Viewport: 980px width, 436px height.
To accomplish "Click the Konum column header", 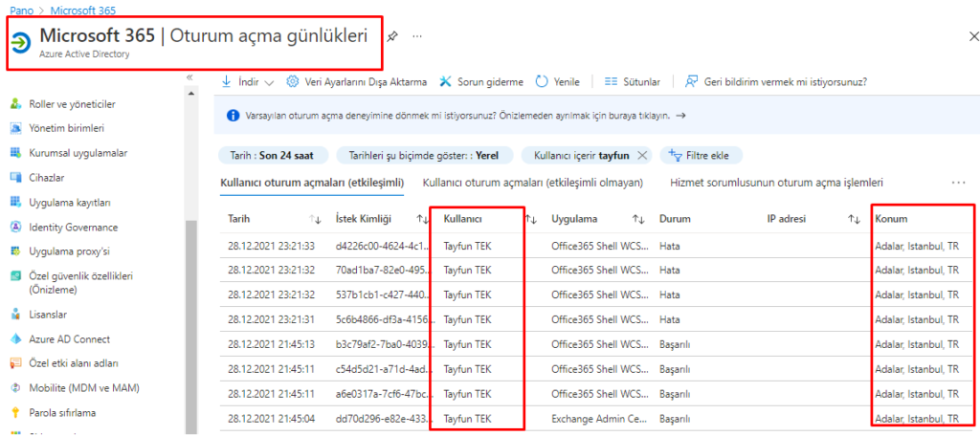I will pyautogui.click(x=891, y=219).
